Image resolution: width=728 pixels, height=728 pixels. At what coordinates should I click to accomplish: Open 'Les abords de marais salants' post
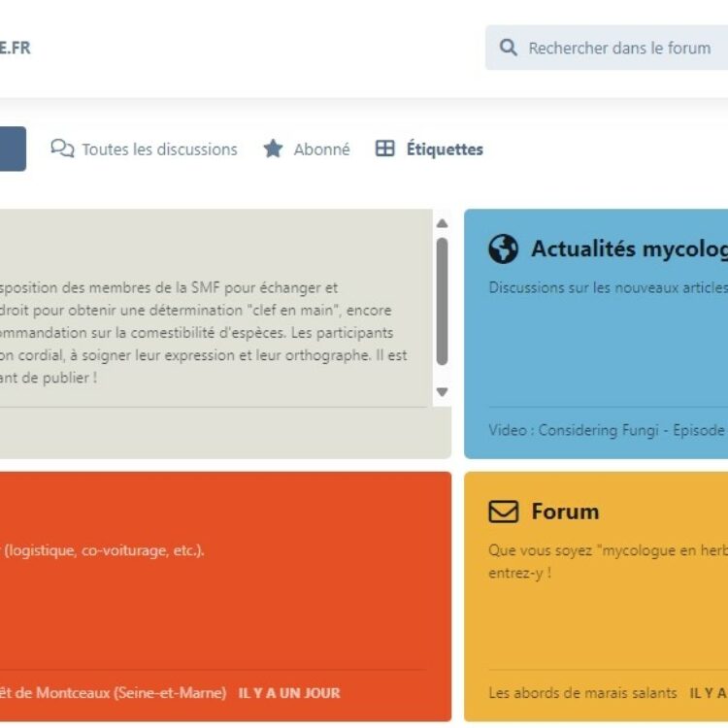click(583, 693)
